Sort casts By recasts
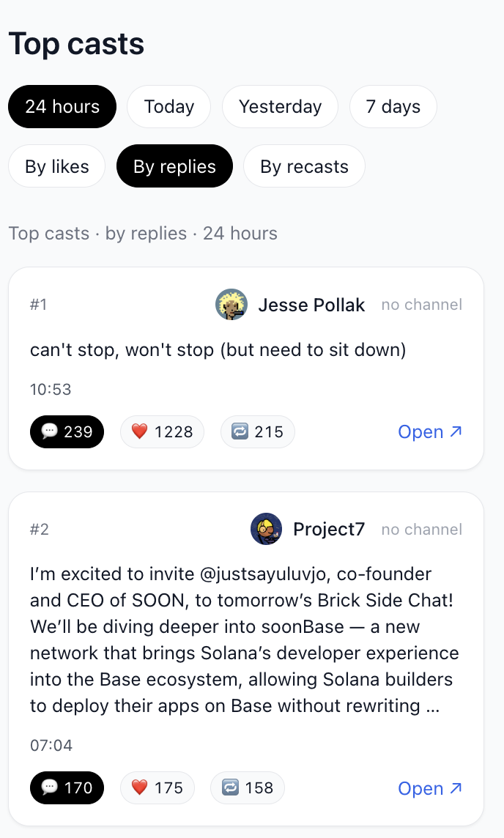The image size is (504, 838). [x=304, y=167]
